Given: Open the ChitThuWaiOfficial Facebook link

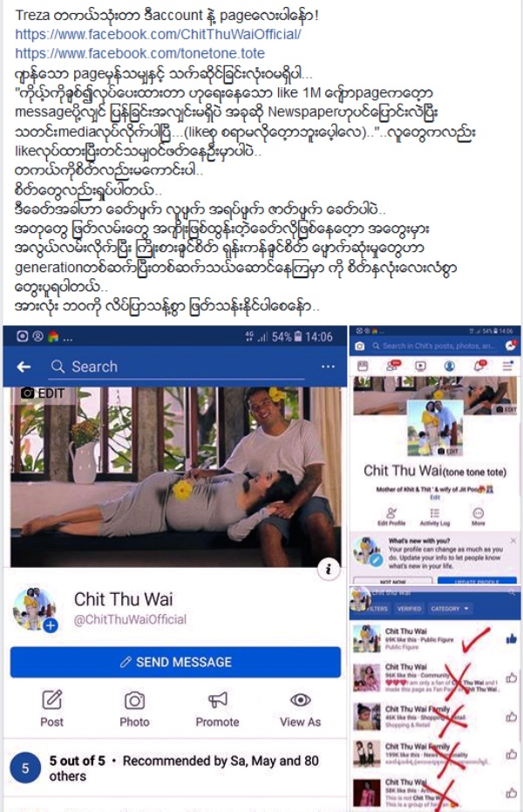Looking at the screenshot, I should (x=158, y=35).
